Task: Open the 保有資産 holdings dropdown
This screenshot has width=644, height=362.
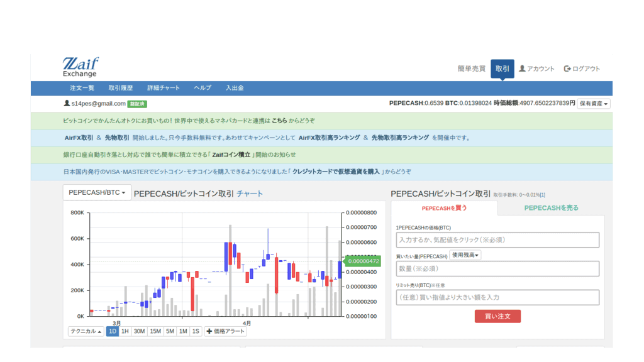Action: (593, 104)
